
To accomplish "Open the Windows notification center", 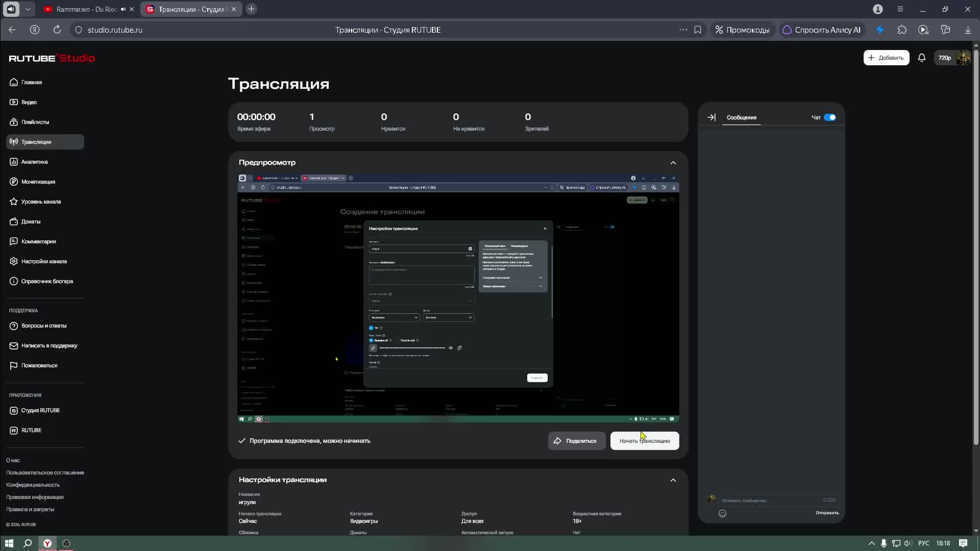I will (963, 543).
